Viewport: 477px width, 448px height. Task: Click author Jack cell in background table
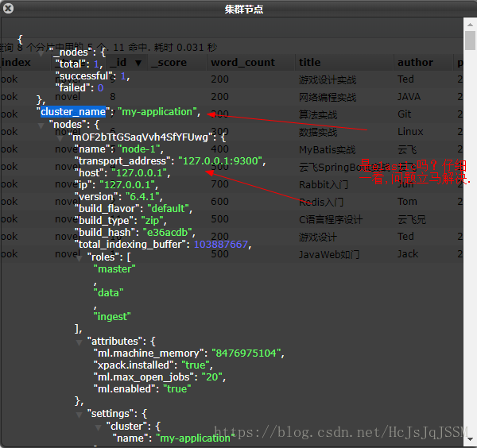tap(408, 254)
